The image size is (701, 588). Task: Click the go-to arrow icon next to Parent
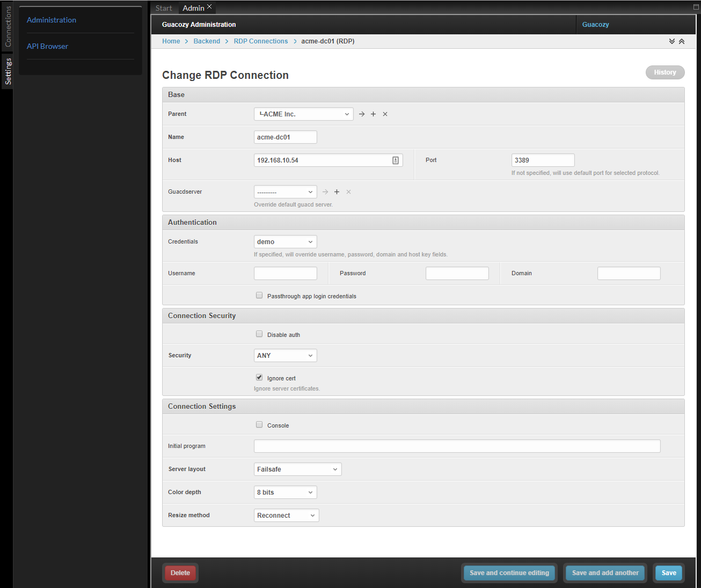coord(362,114)
